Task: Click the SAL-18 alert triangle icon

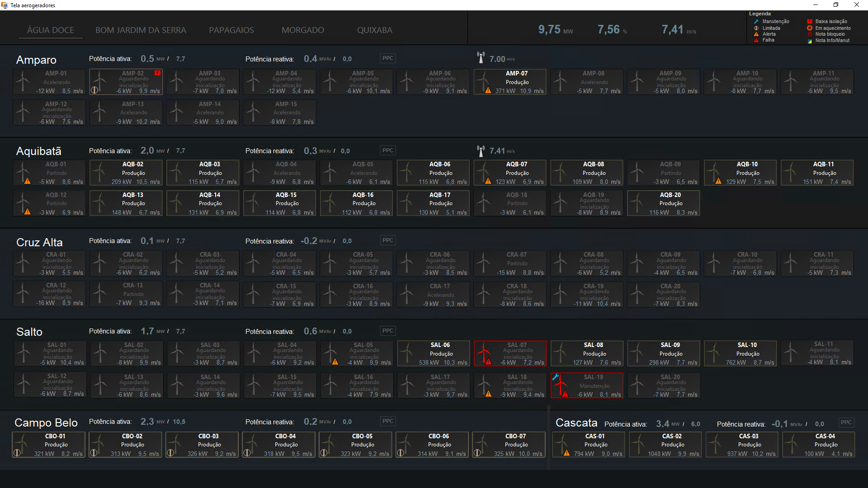Action: tap(489, 394)
